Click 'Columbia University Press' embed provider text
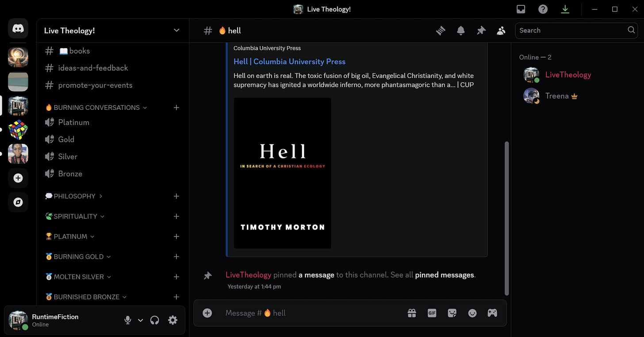Screen dimensions: 644x337 pos(267,48)
